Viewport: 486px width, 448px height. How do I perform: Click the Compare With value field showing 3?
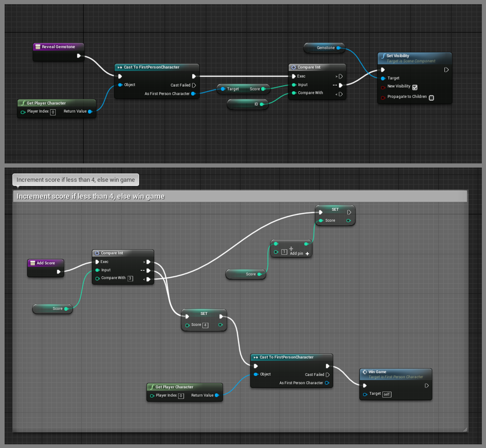[x=130, y=278]
